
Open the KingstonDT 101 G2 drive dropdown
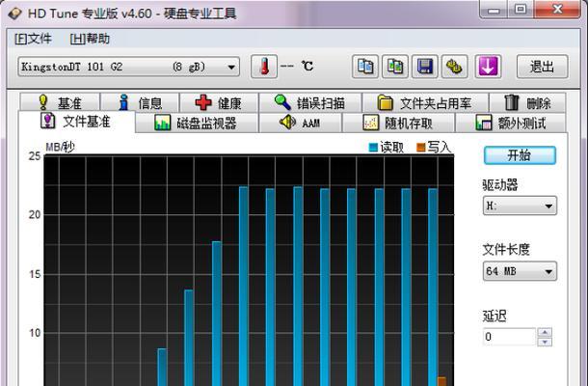(x=128, y=67)
